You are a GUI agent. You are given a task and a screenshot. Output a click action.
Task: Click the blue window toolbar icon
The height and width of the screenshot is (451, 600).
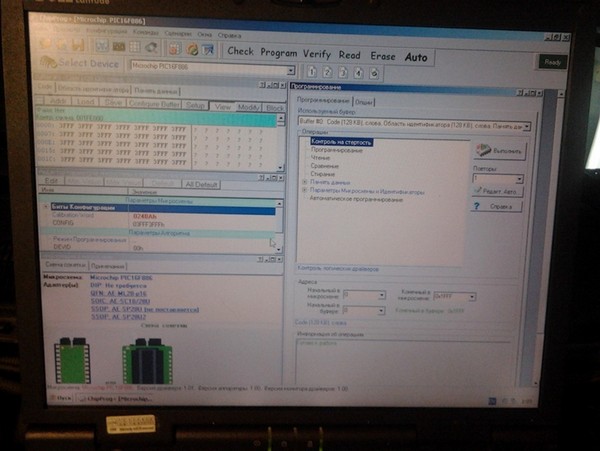208,50
